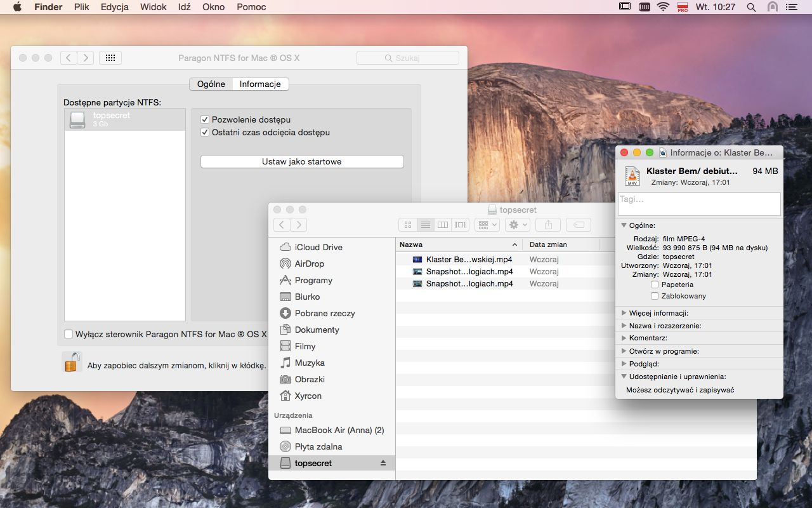Switch to the Ogólne tab
Viewport: 812px width, 508px height.
(x=211, y=84)
